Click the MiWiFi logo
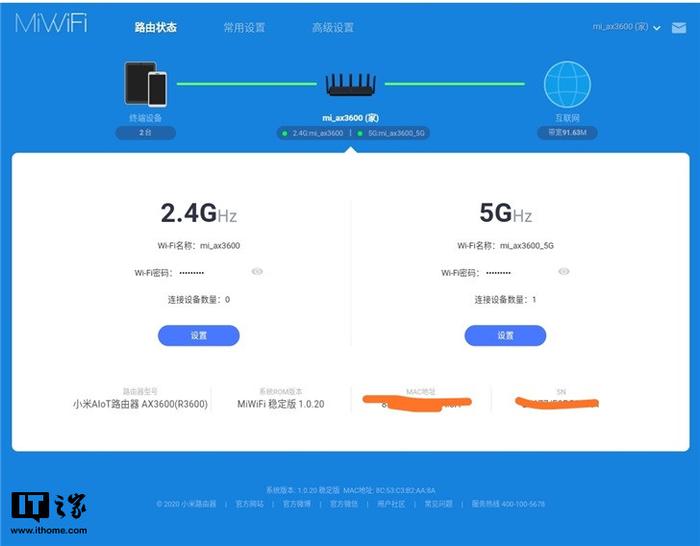The width and height of the screenshot is (700, 546). (x=51, y=23)
